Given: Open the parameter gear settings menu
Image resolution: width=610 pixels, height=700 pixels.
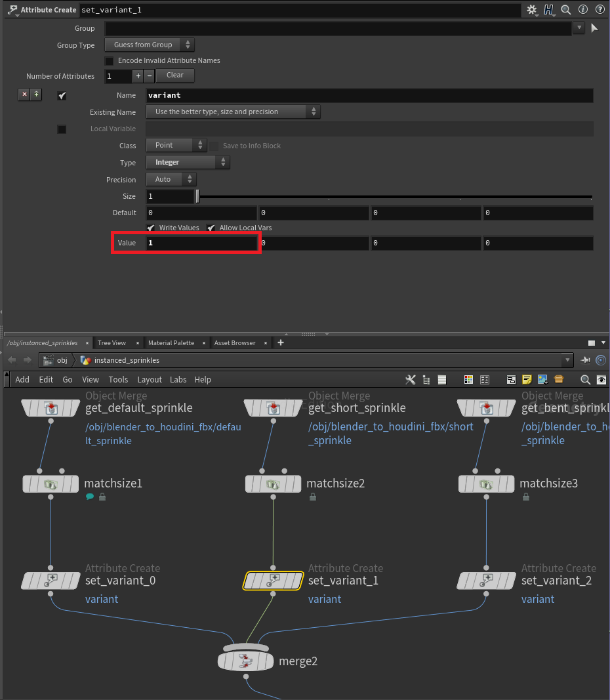Looking at the screenshot, I should pos(532,10).
